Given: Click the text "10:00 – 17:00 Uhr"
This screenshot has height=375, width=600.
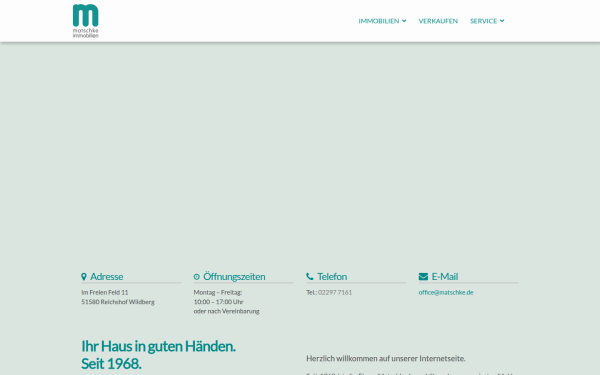Looking at the screenshot, I should pyautogui.click(x=218, y=302).
